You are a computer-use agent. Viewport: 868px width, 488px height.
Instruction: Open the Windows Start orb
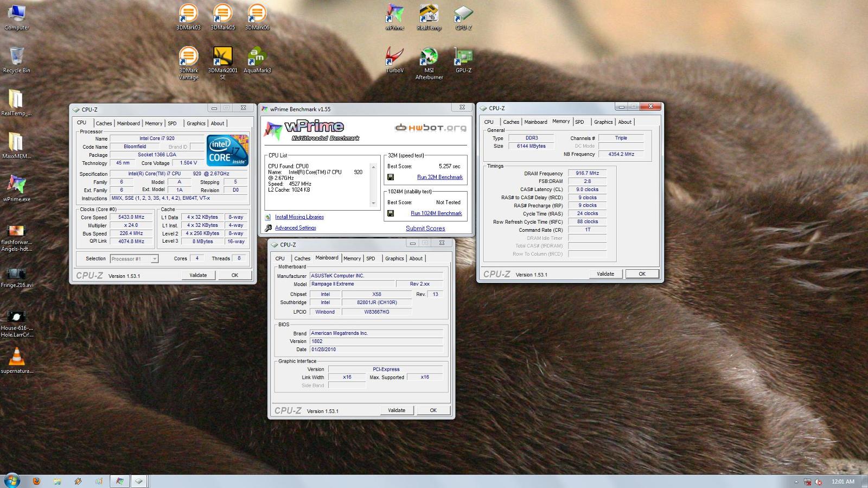coord(12,480)
